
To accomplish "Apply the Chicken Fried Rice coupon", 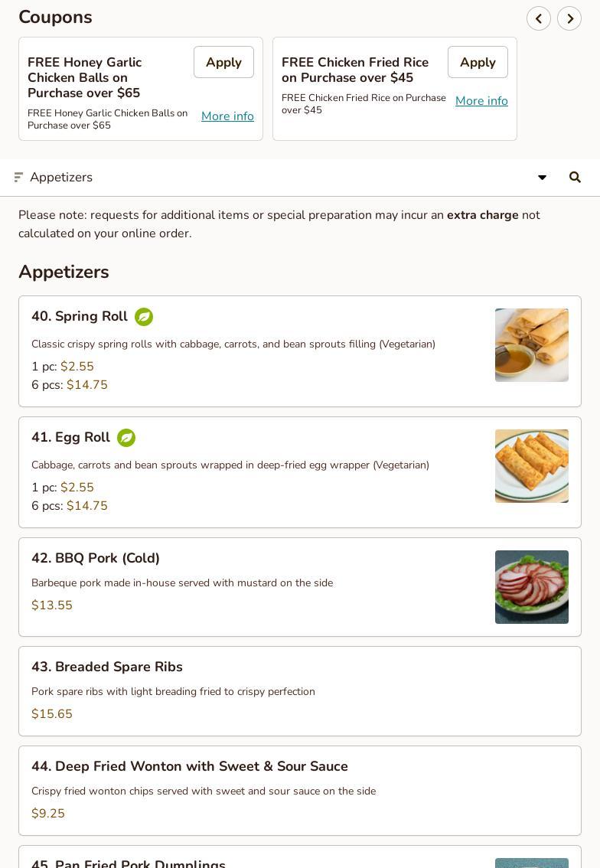I will (x=478, y=62).
